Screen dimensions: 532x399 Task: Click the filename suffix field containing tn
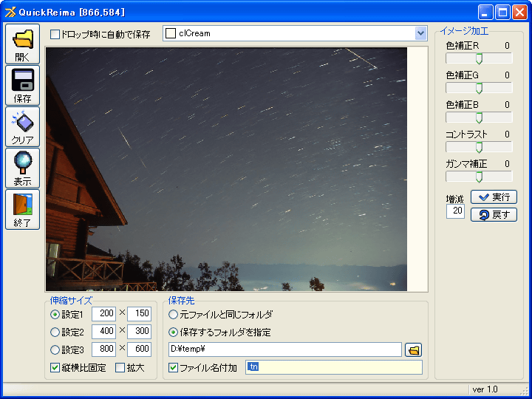point(334,367)
